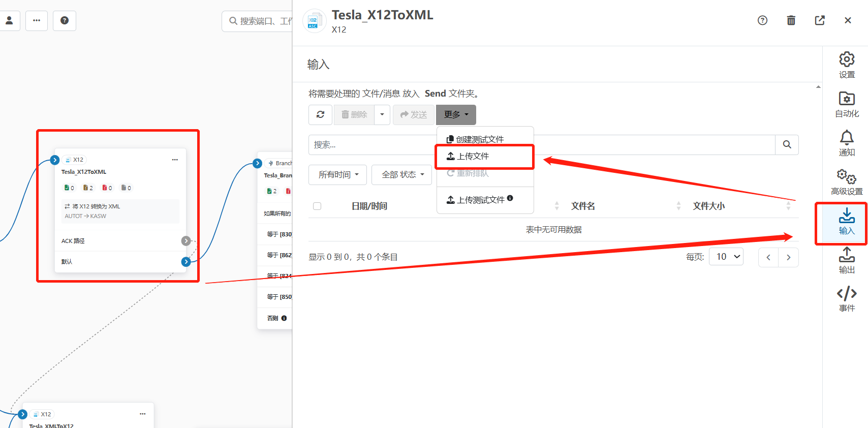Viewport: 868px width, 428px height.
Task: Choose 上传文件 from the menu
Action: [473, 157]
